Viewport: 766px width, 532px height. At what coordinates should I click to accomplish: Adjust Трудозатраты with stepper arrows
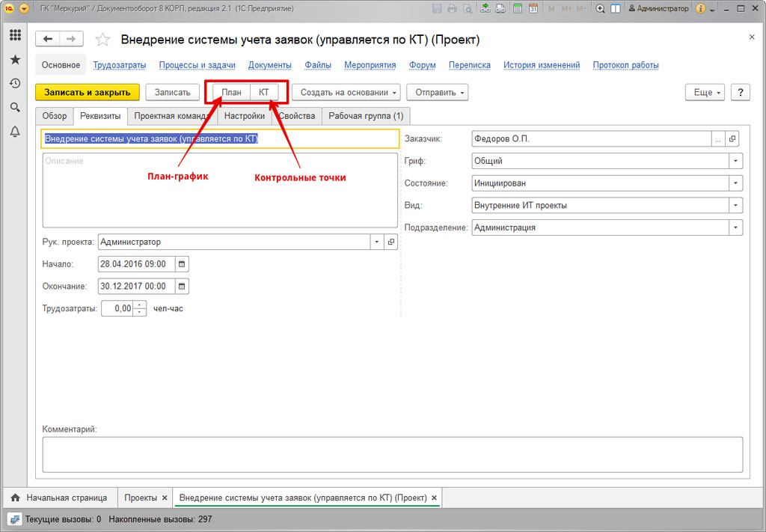[x=140, y=308]
